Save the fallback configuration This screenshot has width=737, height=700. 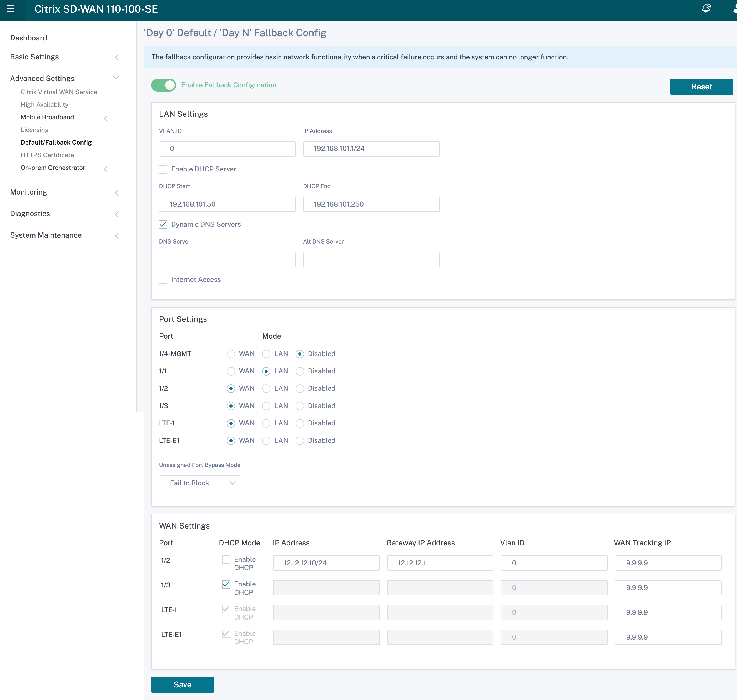(183, 685)
